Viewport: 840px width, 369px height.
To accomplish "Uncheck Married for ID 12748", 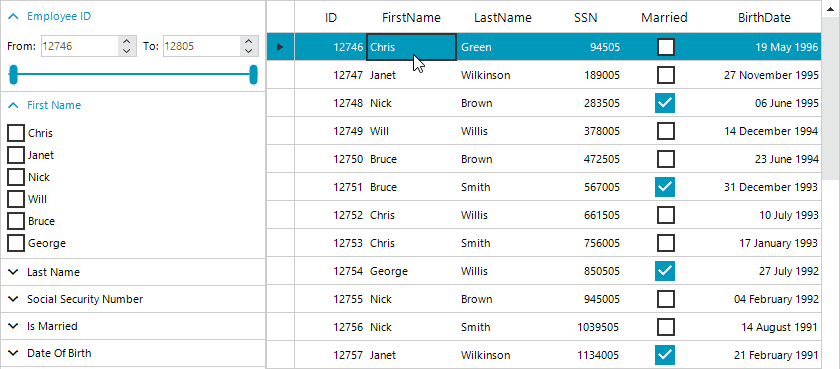I will coord(665,103).
